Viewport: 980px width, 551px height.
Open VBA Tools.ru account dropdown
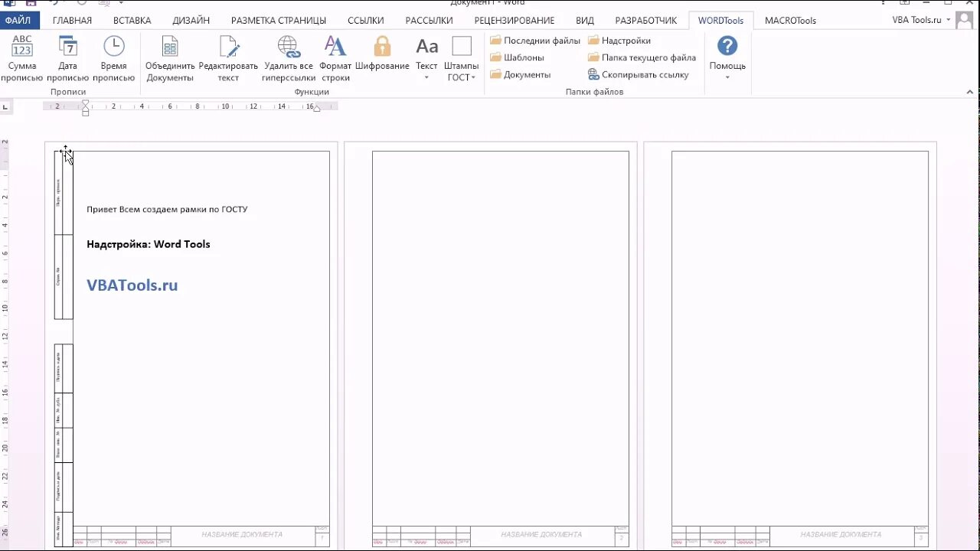pyautogui.click(x=921, y=20)
